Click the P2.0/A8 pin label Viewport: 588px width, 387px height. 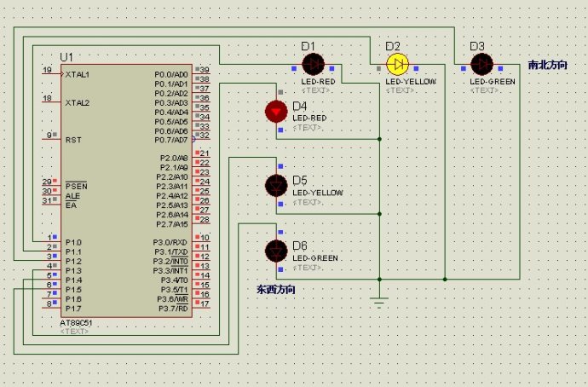[x=174, y=159]
